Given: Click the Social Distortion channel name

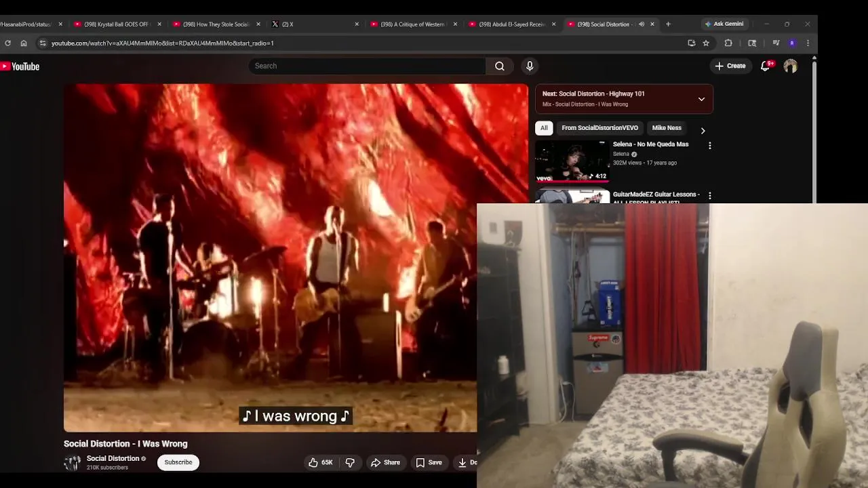Looking at the screenshot, I should tap(113, 458).
